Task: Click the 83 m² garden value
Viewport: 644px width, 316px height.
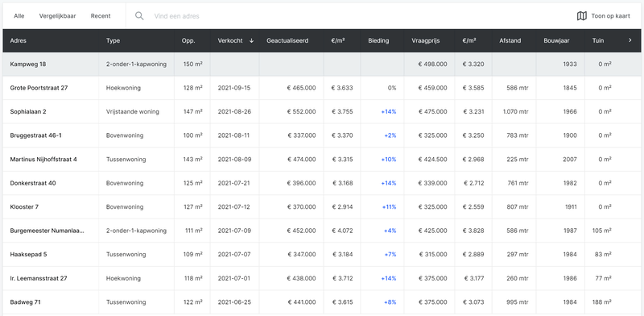Action: click(x=603, y=254)
